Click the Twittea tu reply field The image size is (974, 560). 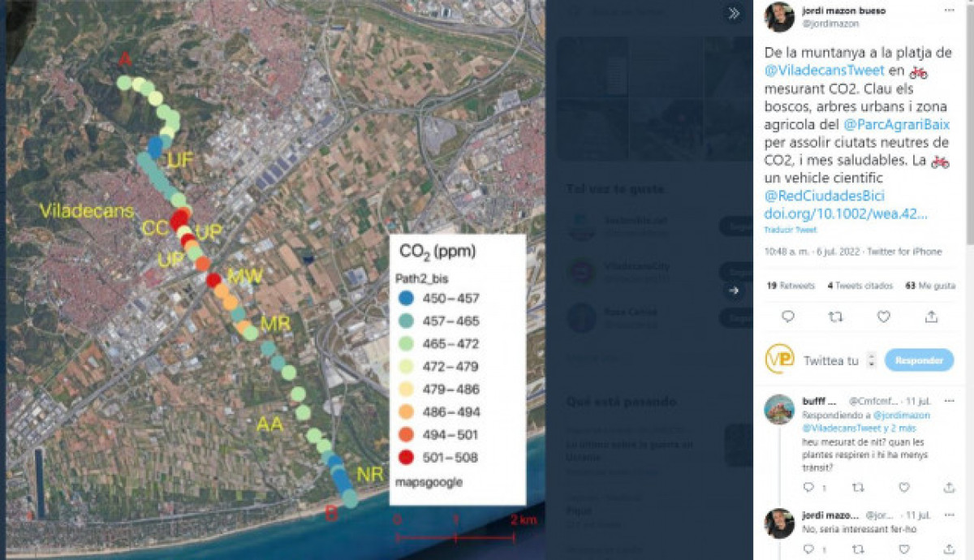[830, 360]
